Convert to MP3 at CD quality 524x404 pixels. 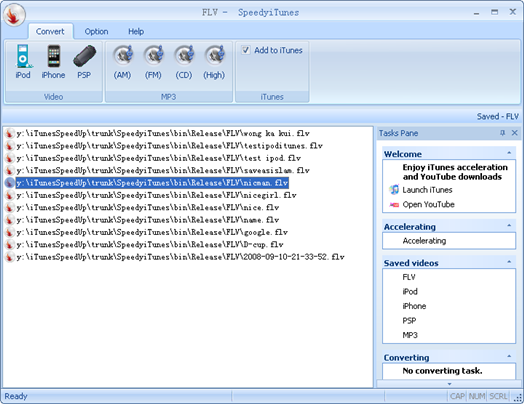point(184,62)
